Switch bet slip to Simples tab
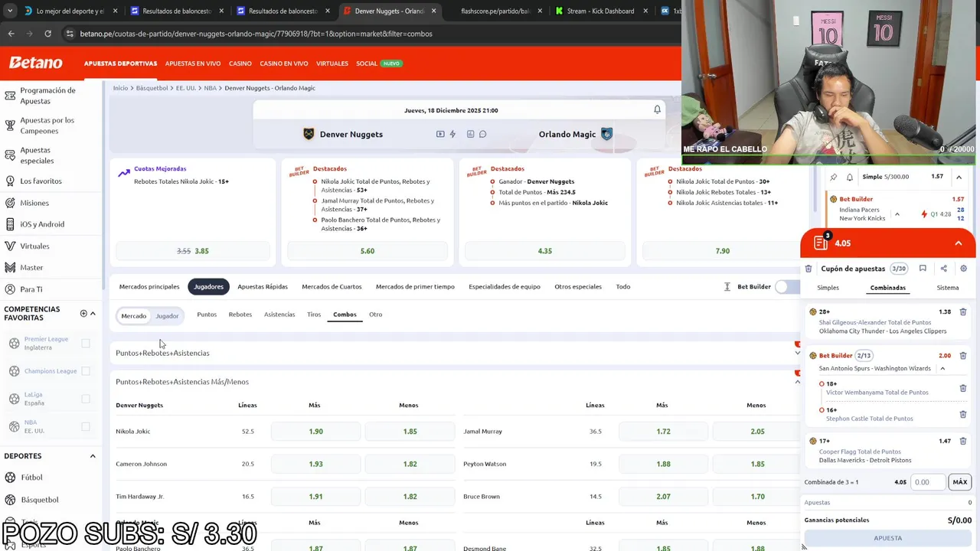The image size is (980, 551). tap(828, 288)
